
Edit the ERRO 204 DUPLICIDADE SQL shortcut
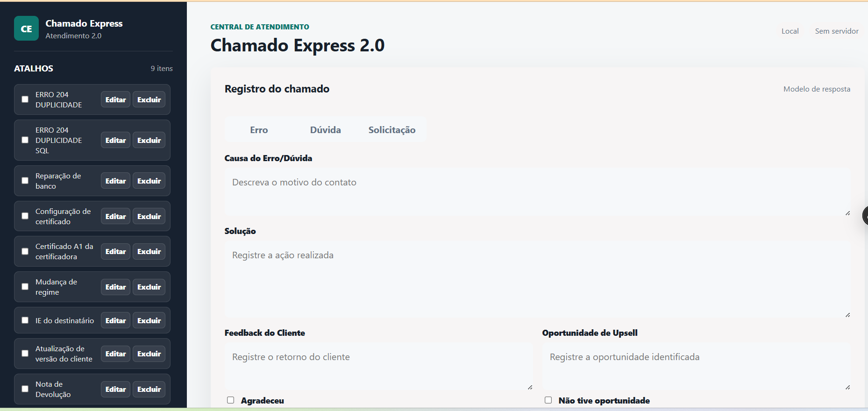click(x=115, y=140)
